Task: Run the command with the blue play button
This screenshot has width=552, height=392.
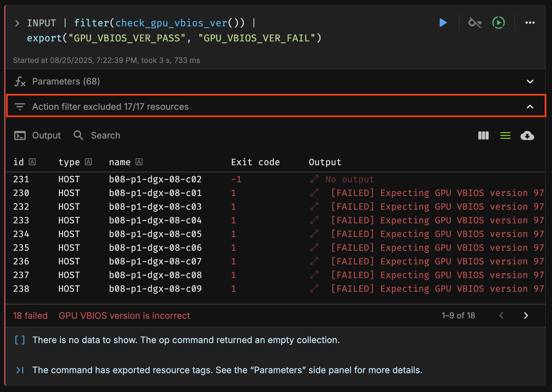Action: tap(443, 23)
